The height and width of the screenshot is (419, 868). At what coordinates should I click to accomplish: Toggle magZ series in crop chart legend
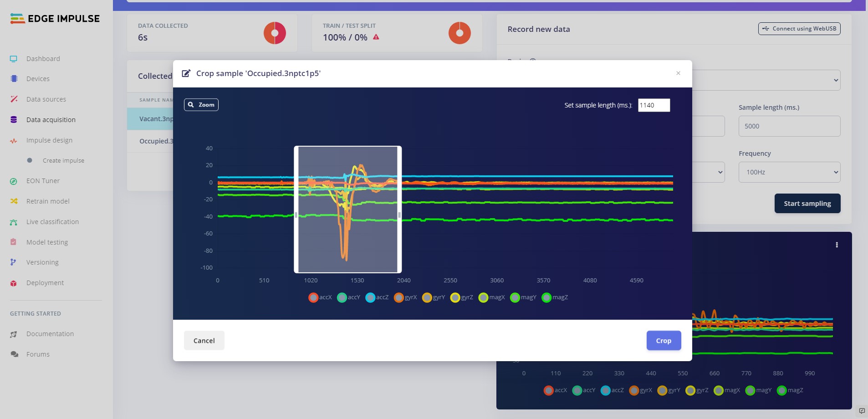(x=555, y=297)
